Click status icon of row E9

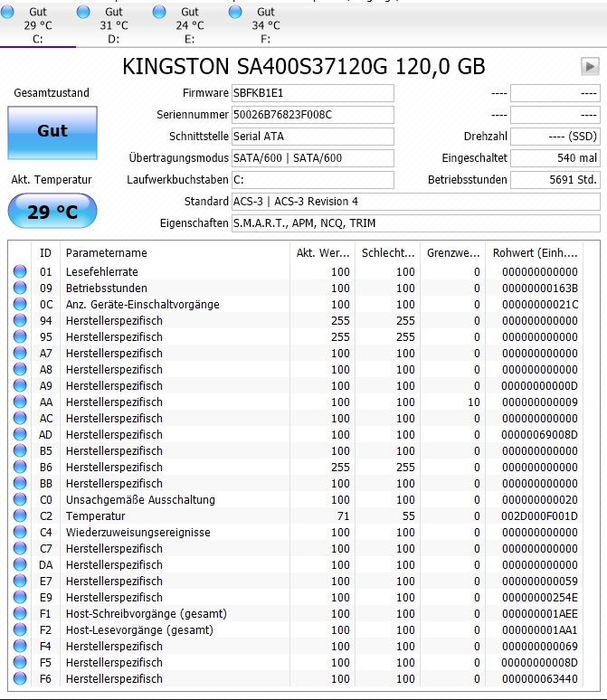click(20, 597)
